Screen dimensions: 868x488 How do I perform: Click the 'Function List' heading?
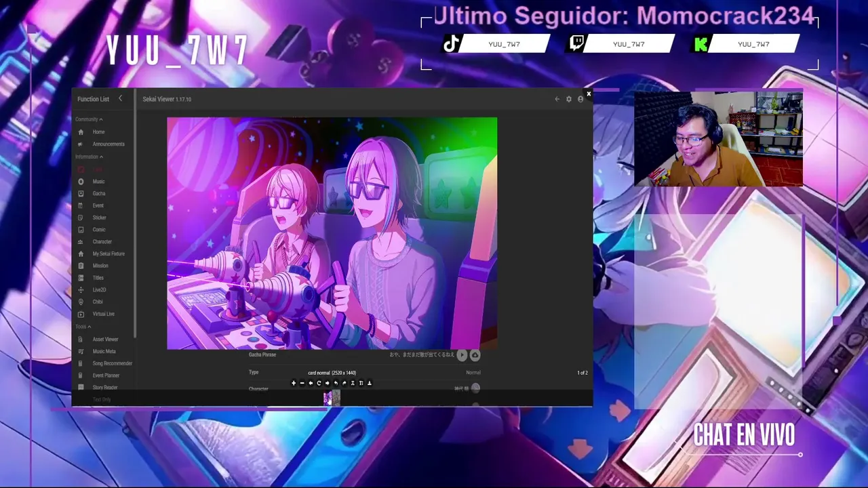(93, 99)
